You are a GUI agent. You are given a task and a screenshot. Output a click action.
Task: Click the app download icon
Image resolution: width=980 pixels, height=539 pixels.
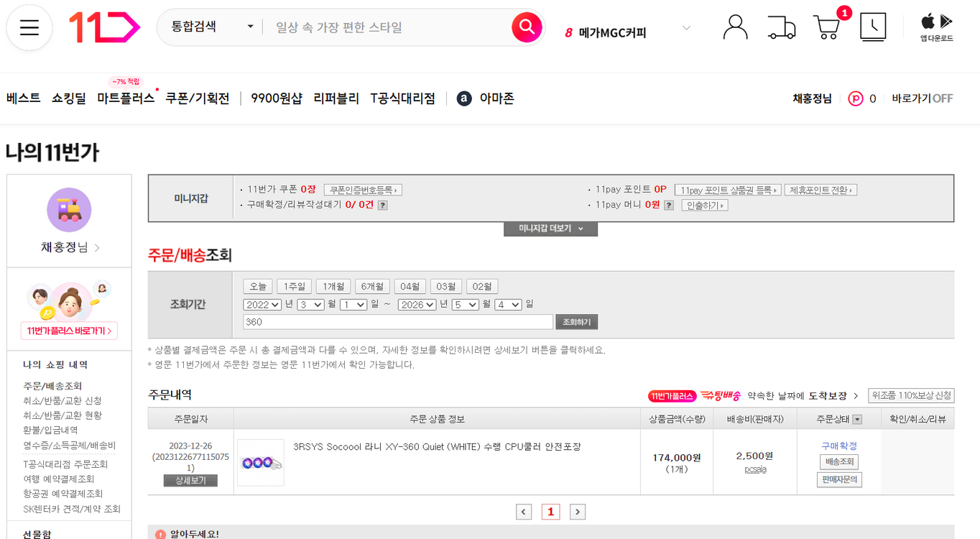tap(937, 27)
